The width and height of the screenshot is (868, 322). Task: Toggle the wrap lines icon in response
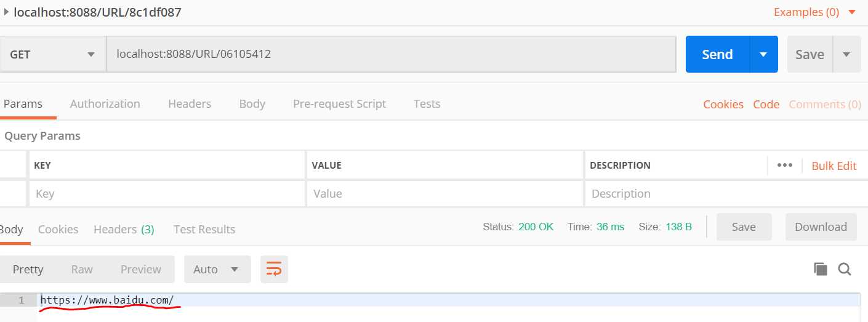click(274, 269)
